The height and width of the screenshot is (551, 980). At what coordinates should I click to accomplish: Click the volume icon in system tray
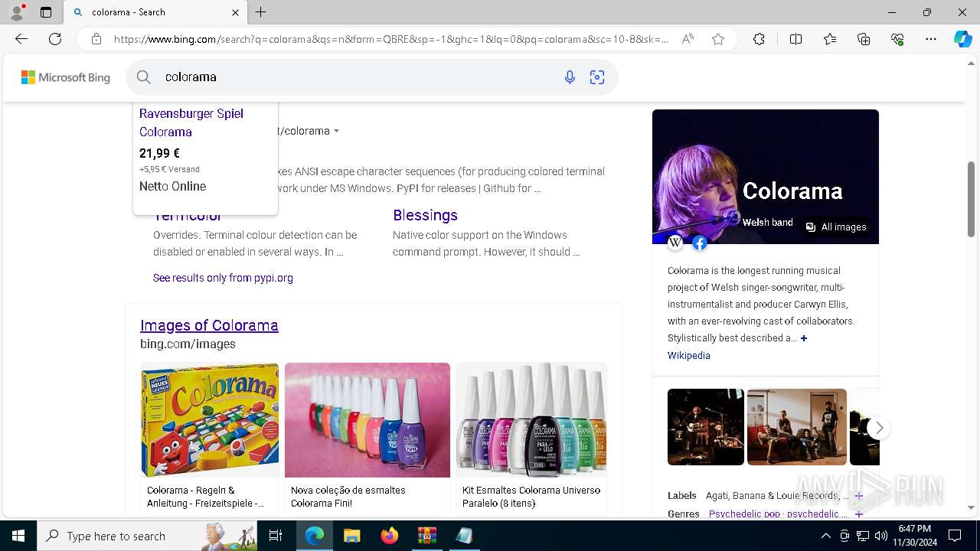pyautogui.click(x=881, y=536)
